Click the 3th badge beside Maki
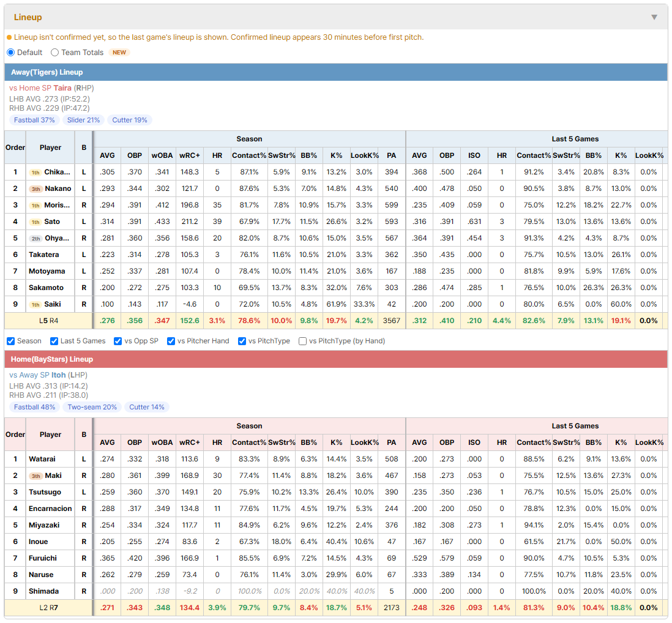The width and height of the screenshot is (672, 623). click(x=36, y=476)
